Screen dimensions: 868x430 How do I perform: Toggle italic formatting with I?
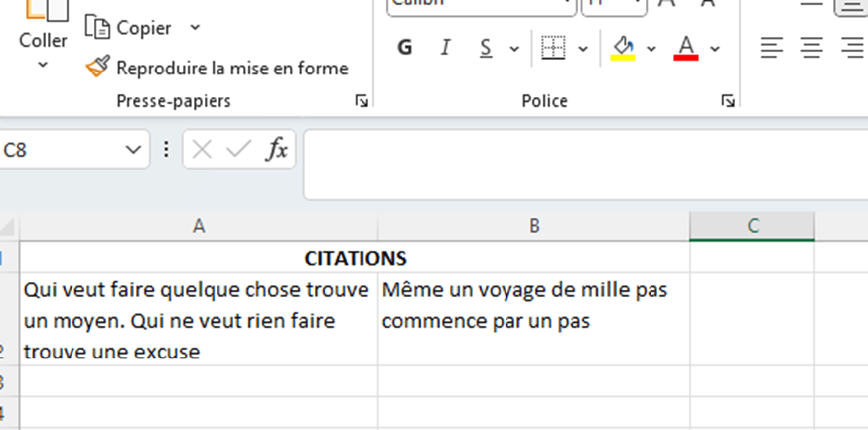445,47
